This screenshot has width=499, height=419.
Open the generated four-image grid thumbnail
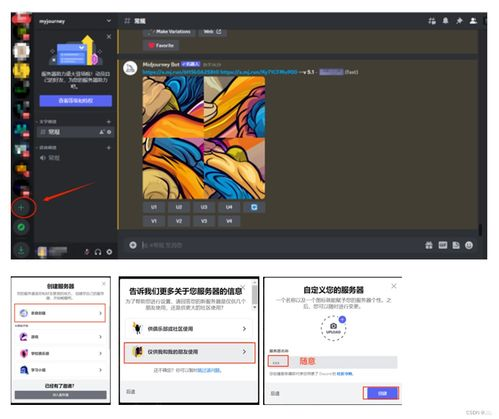coord(204,138)
